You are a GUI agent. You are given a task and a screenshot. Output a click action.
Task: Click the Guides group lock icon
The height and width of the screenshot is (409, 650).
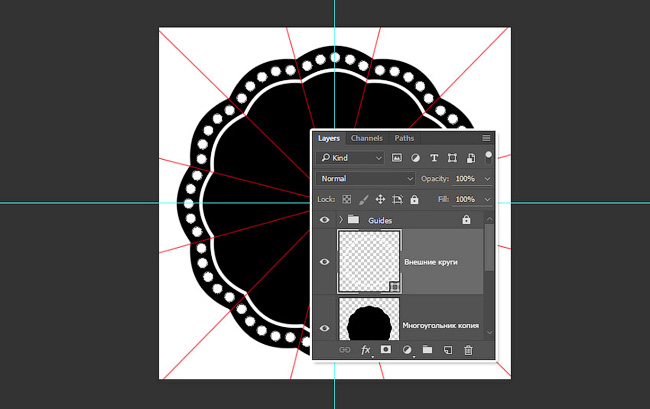(x=466, y=220)
